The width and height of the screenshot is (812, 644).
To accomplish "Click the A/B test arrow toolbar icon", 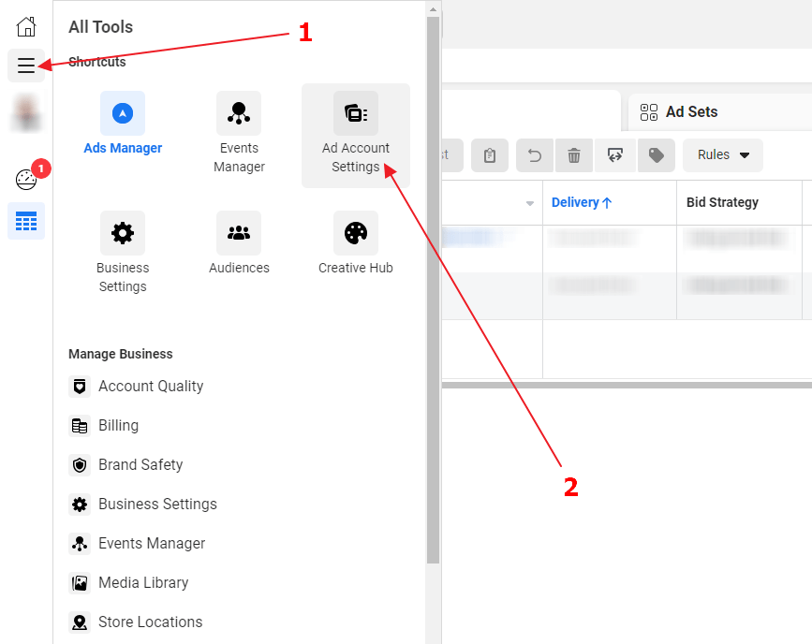I will coord(615,155).
